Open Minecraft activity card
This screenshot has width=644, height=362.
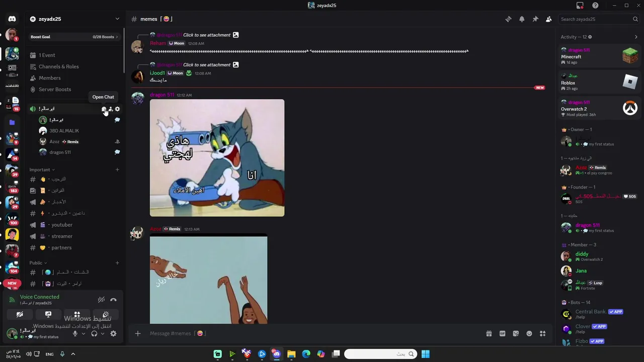[599, 56]
